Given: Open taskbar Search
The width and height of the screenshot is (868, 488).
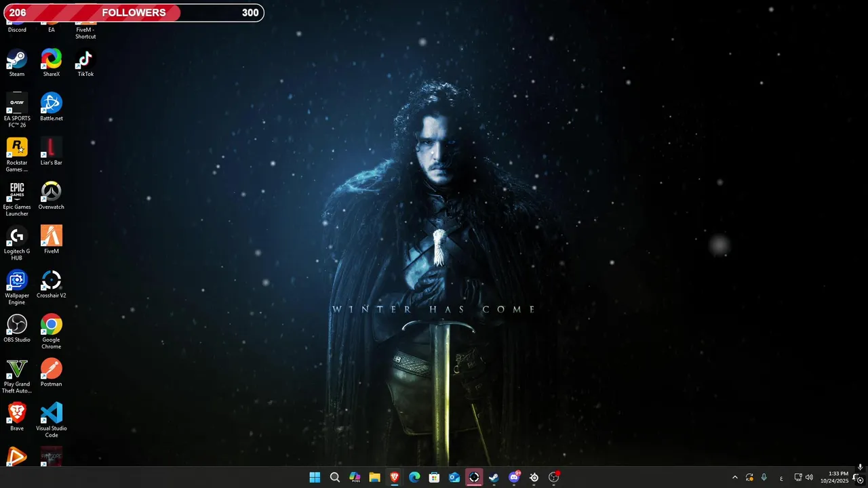Looking at the screenshot, I should click(335, 477).
